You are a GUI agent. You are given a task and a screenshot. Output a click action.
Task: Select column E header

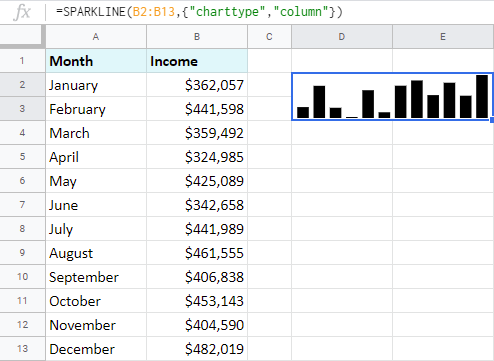pos(443,36)
